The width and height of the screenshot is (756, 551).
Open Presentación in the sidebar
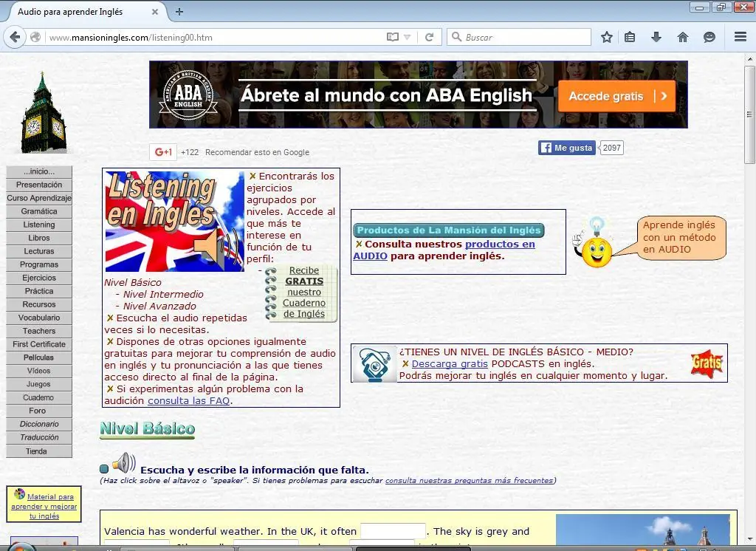(x=39, y=185)
